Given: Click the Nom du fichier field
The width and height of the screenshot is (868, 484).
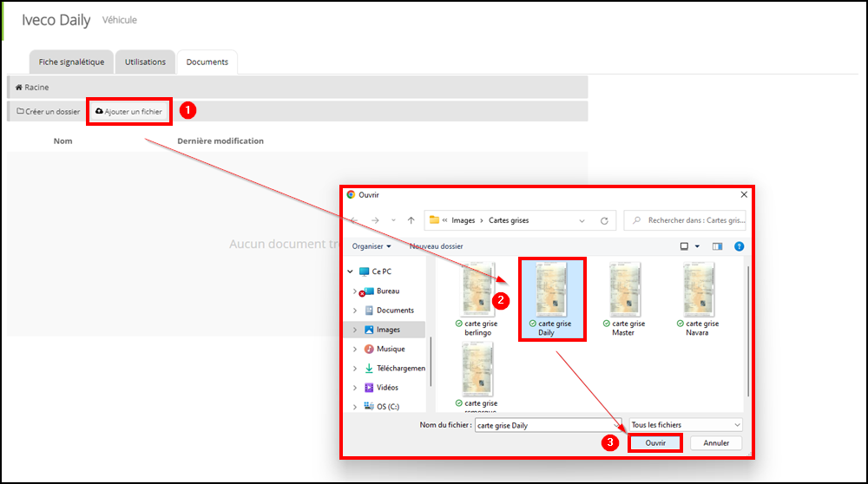Looking at the screenshot, I should pyautogui.click(x=548, y=425).
